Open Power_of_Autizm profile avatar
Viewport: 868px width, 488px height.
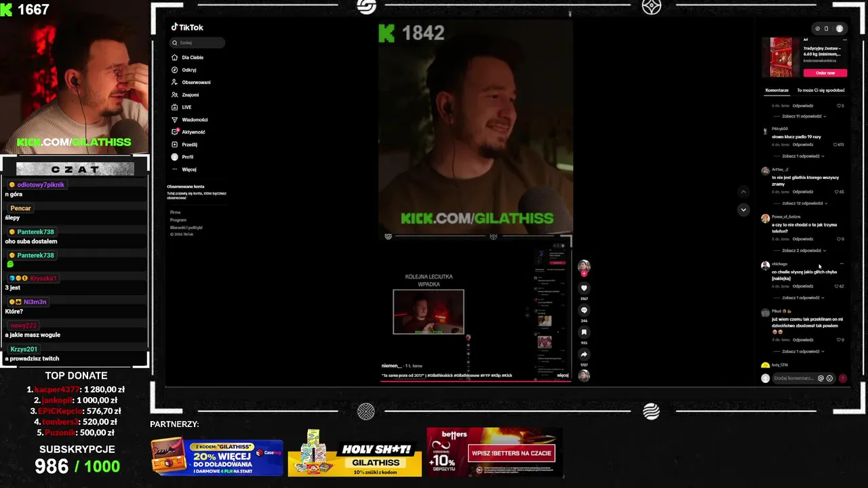point(766,218)
